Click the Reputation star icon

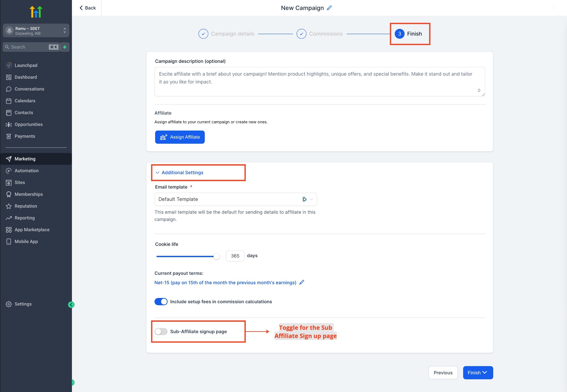pyautogui.click(x=8, y=206)
